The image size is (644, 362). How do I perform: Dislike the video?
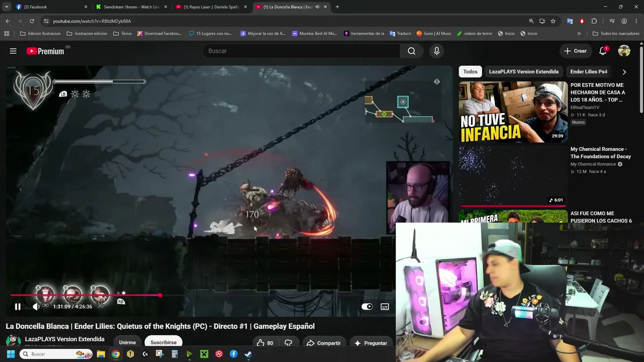click(x=288, y=343)
